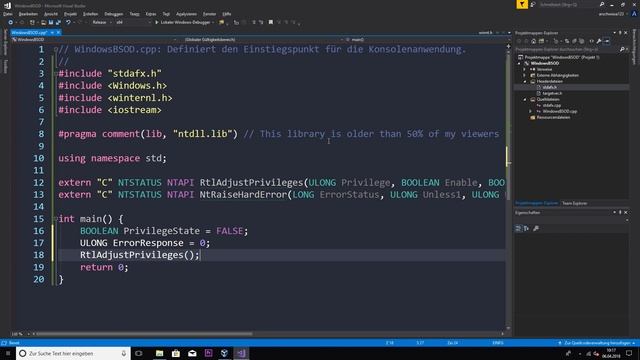Click the Properties wrench icon in Projektmappen-Explorer
Screen dimensions: 640x360
click(599, 41)
